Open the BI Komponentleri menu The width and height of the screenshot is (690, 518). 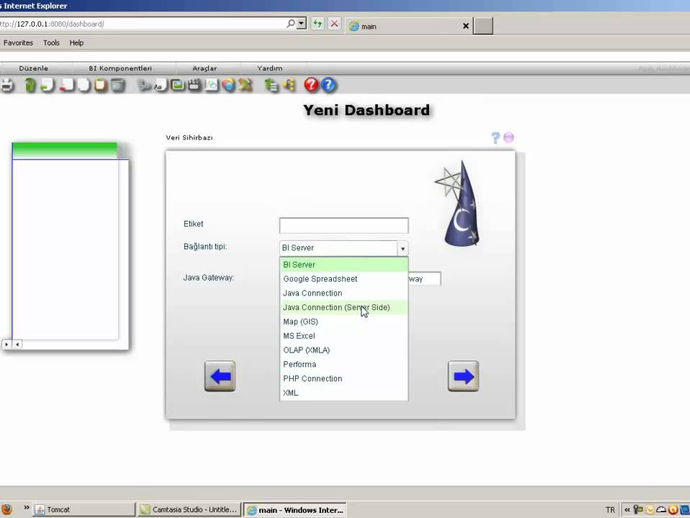click(x=120, y=68)
